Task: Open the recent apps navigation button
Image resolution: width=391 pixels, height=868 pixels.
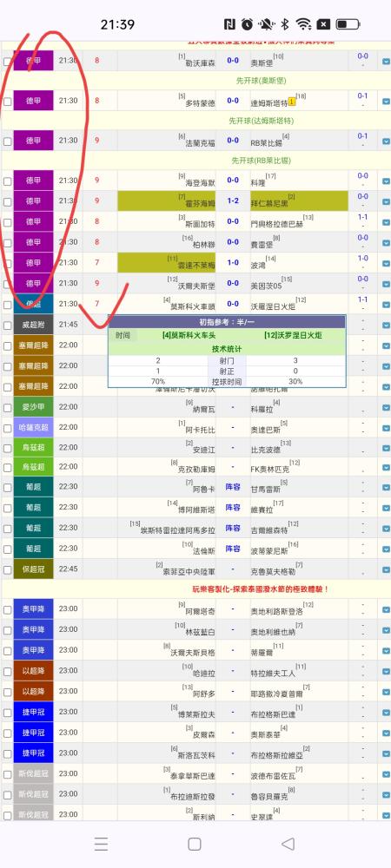Action: coord(101,844)
